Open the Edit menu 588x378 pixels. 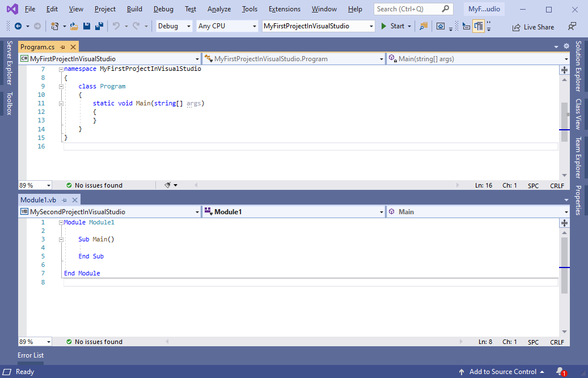(x=52, y=9)
